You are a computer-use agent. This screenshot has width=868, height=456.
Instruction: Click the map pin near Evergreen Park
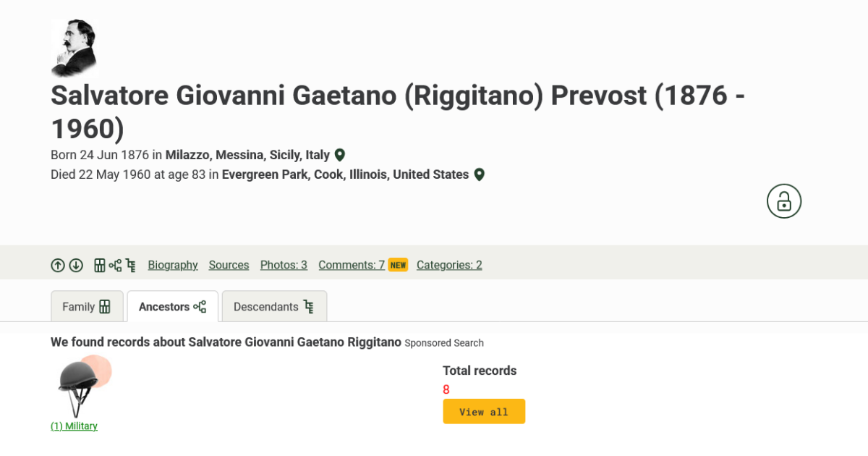(x=479, y=174)
